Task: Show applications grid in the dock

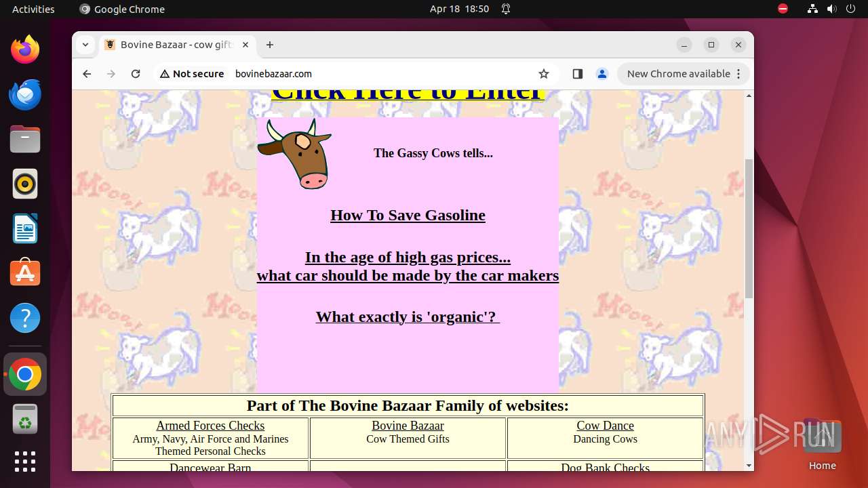Action: (x=25, y=462)
